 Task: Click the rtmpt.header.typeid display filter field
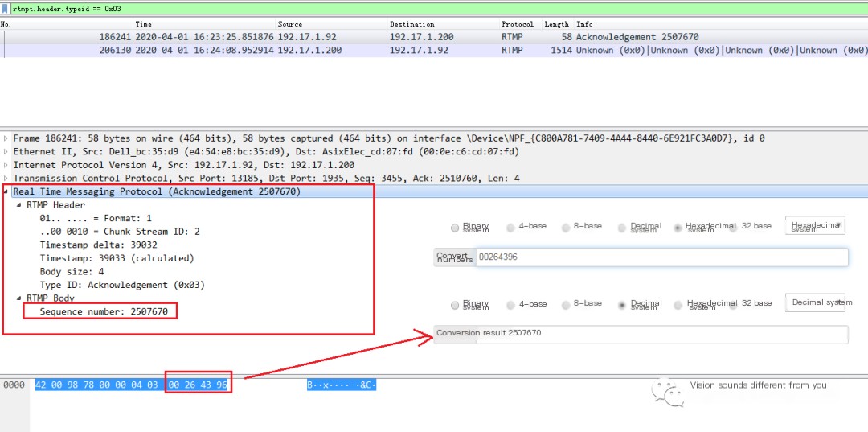tap(437, 9)
